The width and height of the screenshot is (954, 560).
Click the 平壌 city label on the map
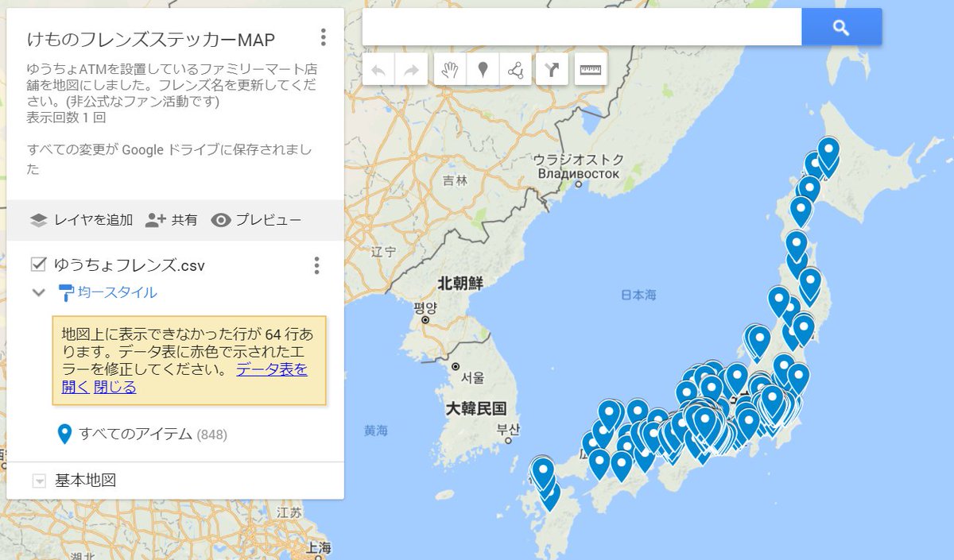(x=426, y=307)
